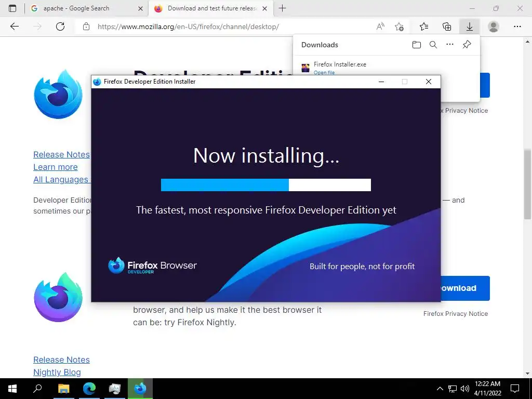This screenshot has width=532, height=399.
Task: Open More options in Downloads panel
Action: 450,45
